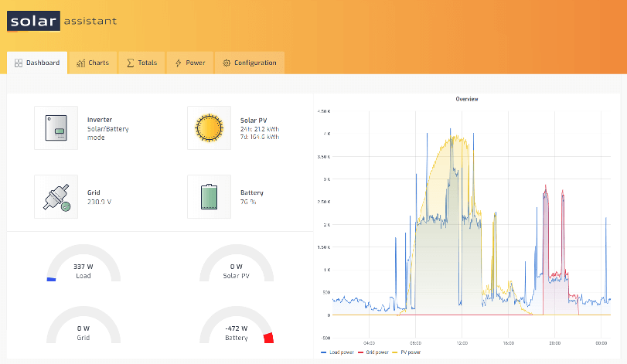Click the Solar Assistant logo
The image size is (627, 364).
(x=62, y=22)
